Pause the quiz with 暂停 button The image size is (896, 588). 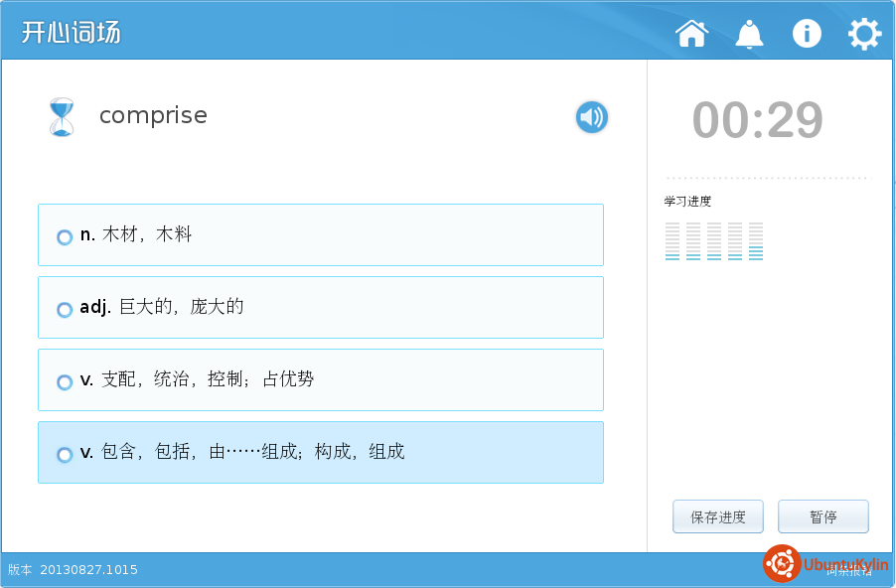pos(822,516)
